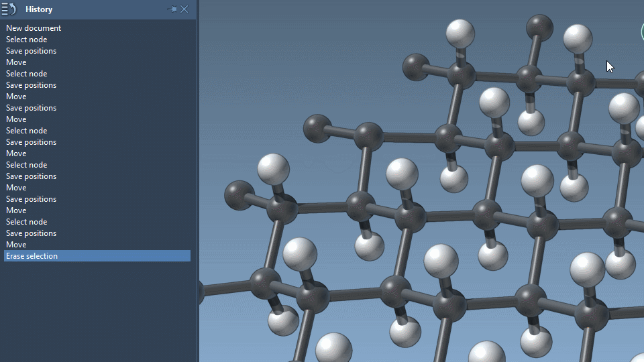Pin the History panel with the pushpin icon
This screenshot has width=644, height=362.
172,9
